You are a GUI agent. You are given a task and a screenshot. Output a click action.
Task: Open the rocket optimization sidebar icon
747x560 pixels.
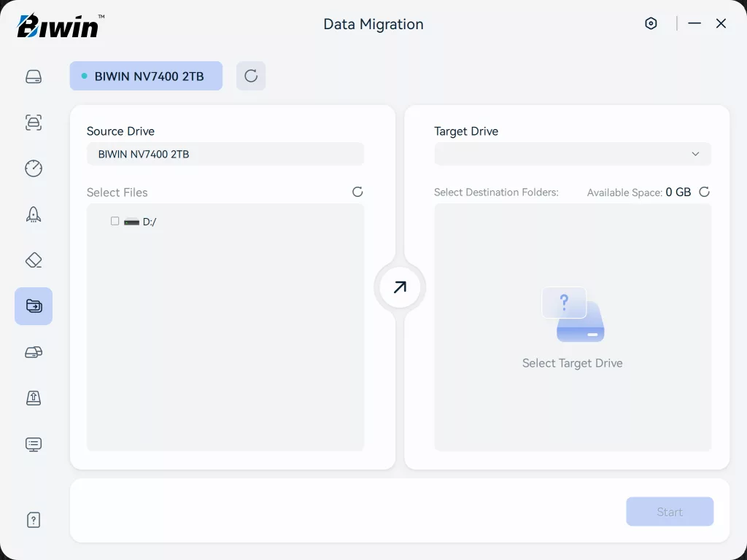point(34,214)
